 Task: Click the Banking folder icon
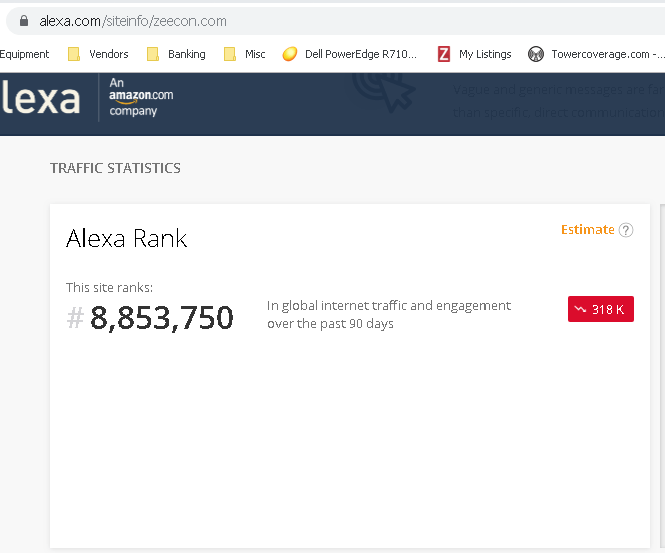pos(152,54)
